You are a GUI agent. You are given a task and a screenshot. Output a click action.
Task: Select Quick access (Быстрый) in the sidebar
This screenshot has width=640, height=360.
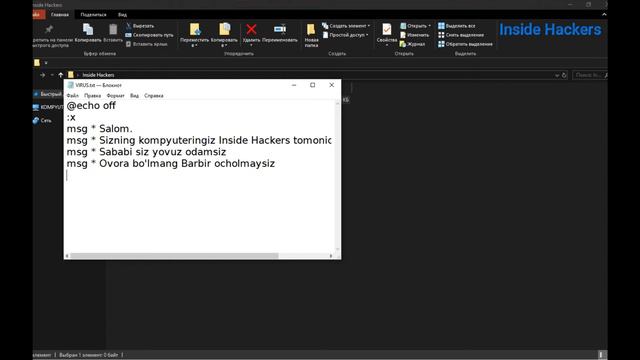click(x=48, y=94)
